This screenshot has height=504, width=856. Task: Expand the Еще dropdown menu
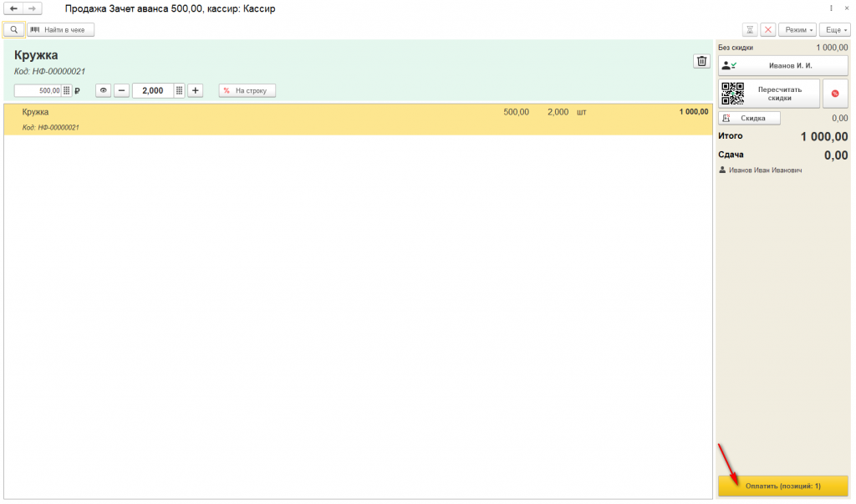835,29
